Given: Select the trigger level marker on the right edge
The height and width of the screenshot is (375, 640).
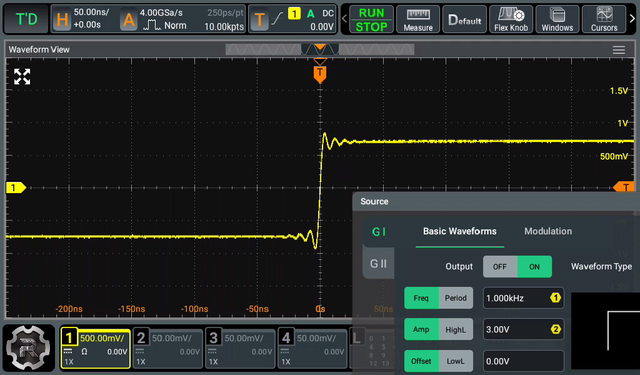Looking at the screenshot, I should (624, 187).
